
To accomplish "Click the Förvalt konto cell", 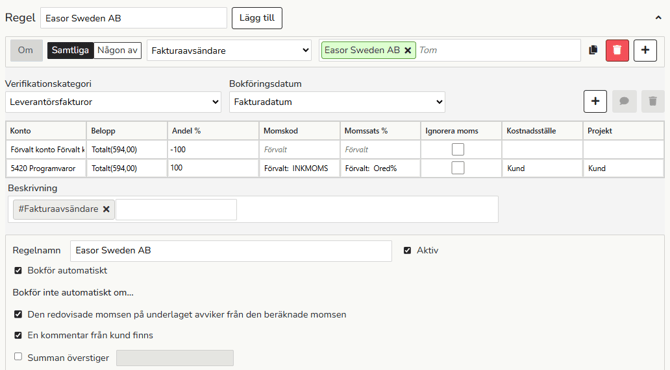I will pyautogui.click(x=46, y=150).
